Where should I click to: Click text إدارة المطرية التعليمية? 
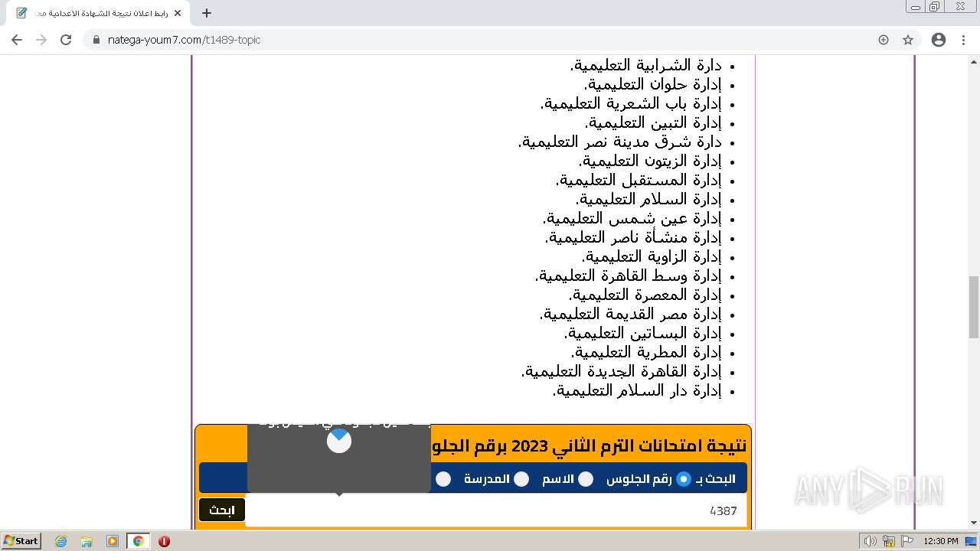tap(646, 352)
